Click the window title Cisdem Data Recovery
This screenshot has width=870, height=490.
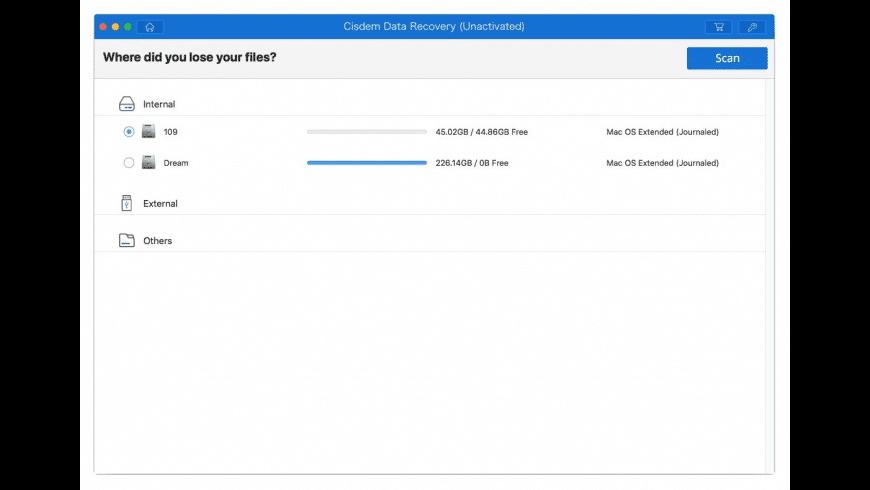(x=434, y=26)
